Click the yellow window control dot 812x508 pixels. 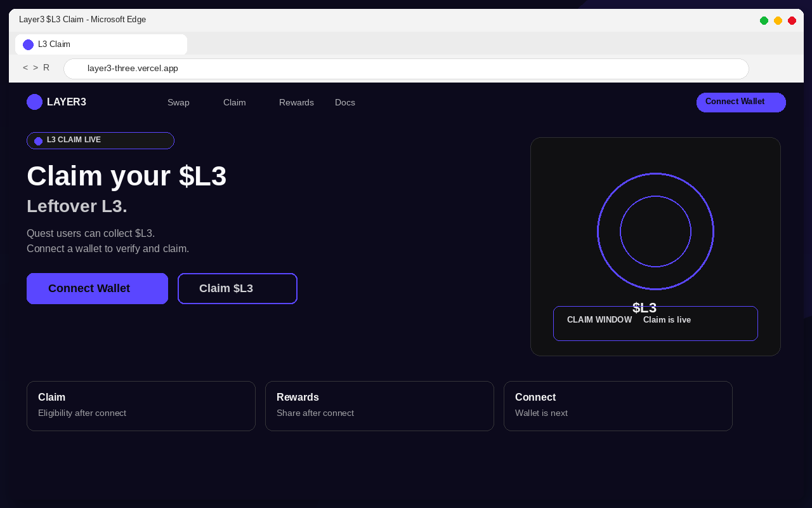tap(778, 21)
